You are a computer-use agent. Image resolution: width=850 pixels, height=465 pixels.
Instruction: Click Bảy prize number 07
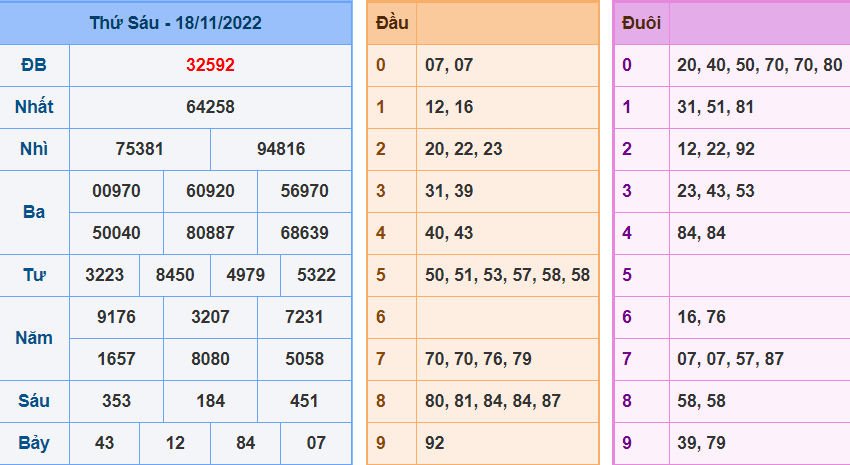[316, 443]
